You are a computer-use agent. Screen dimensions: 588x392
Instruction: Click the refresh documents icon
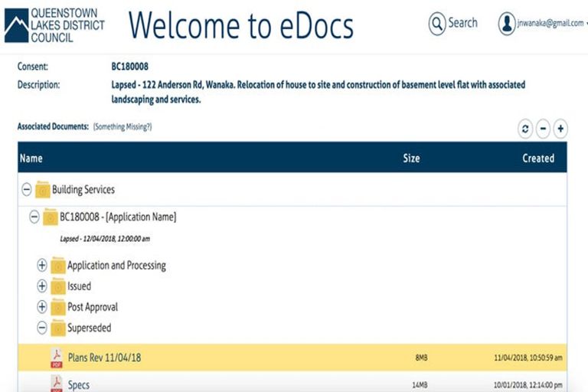pos(525,129)
